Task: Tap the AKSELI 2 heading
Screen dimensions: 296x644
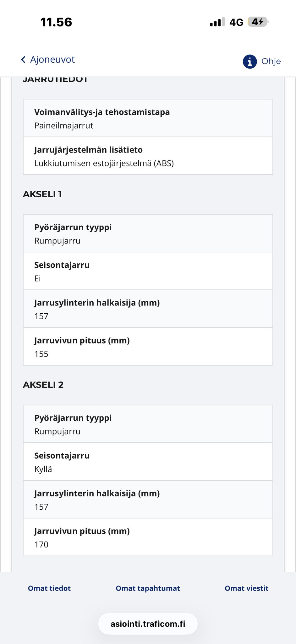Action: click(43, 385)
